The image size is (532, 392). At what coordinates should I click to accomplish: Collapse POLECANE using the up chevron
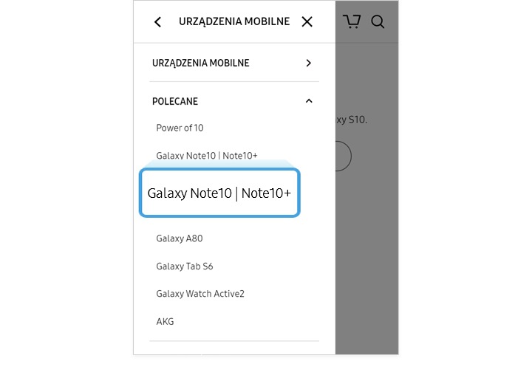point(309,101)
